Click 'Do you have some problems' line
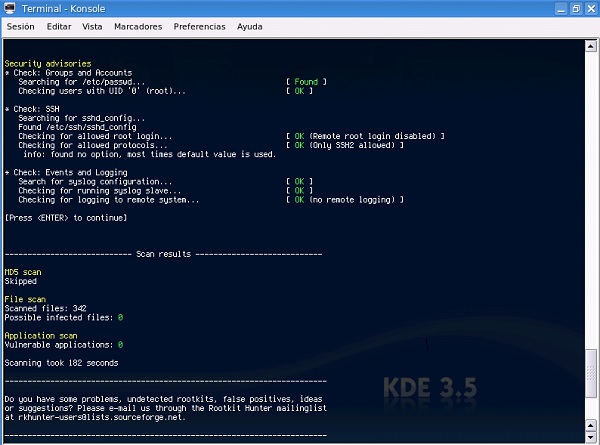The image size is (600, 445). click(x=163, y=399)
